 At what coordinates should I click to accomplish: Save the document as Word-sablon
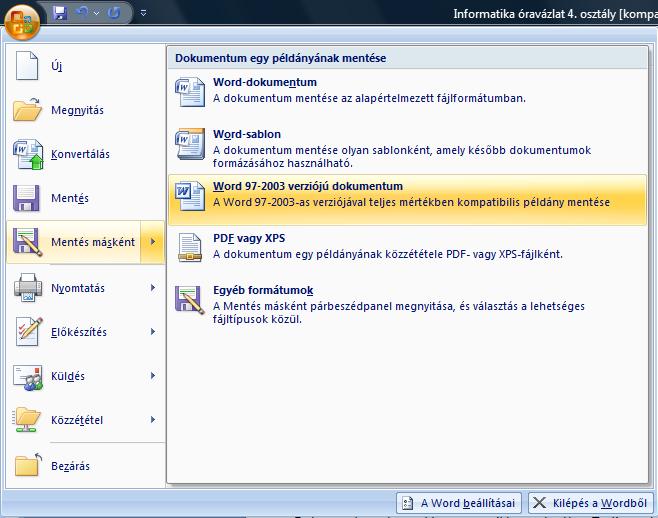[x=407, y=148]
